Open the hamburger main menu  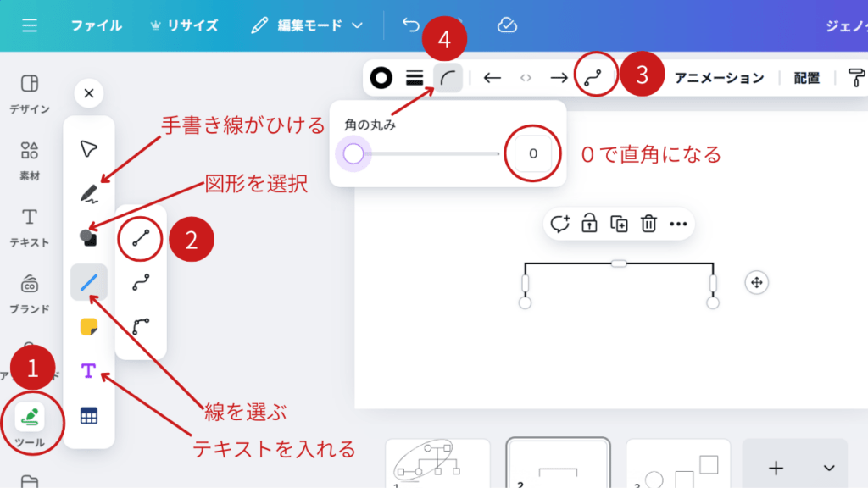click(30, 25)
